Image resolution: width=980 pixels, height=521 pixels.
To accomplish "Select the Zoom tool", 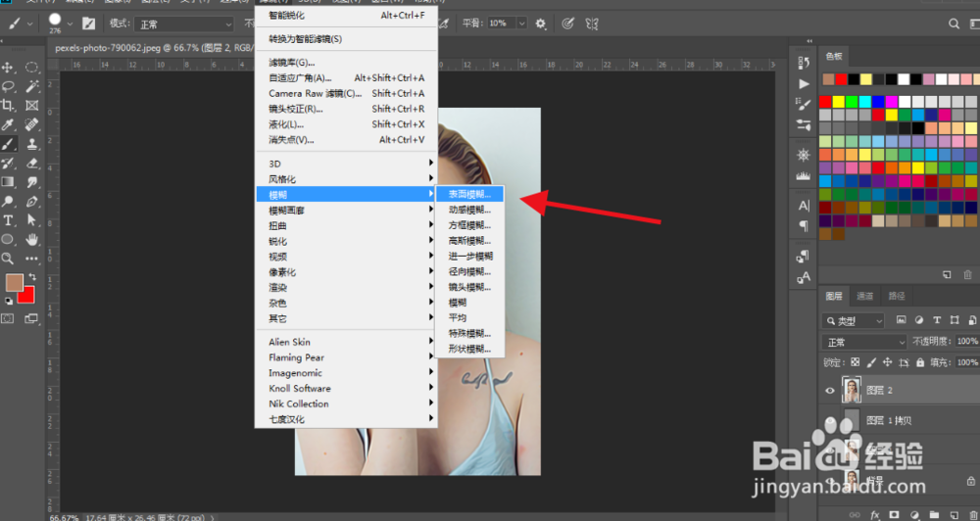I will click(8, 258).
